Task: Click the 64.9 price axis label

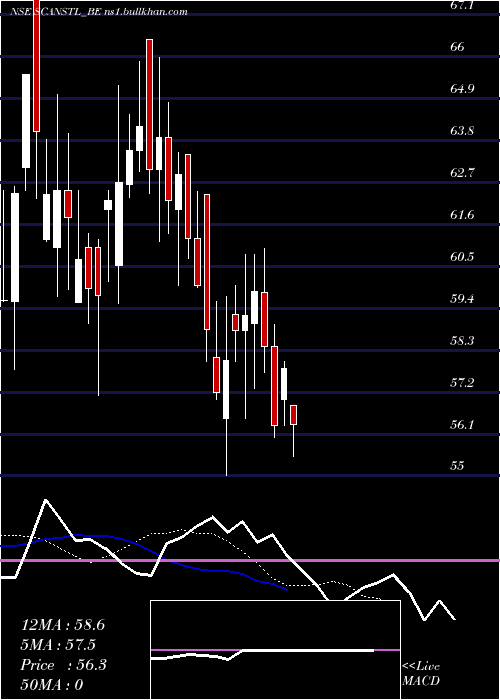Action: 462,89
